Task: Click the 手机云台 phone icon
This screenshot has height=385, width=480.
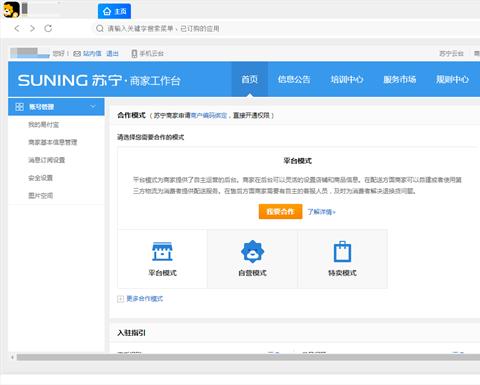Action: (x=134, y=53)
